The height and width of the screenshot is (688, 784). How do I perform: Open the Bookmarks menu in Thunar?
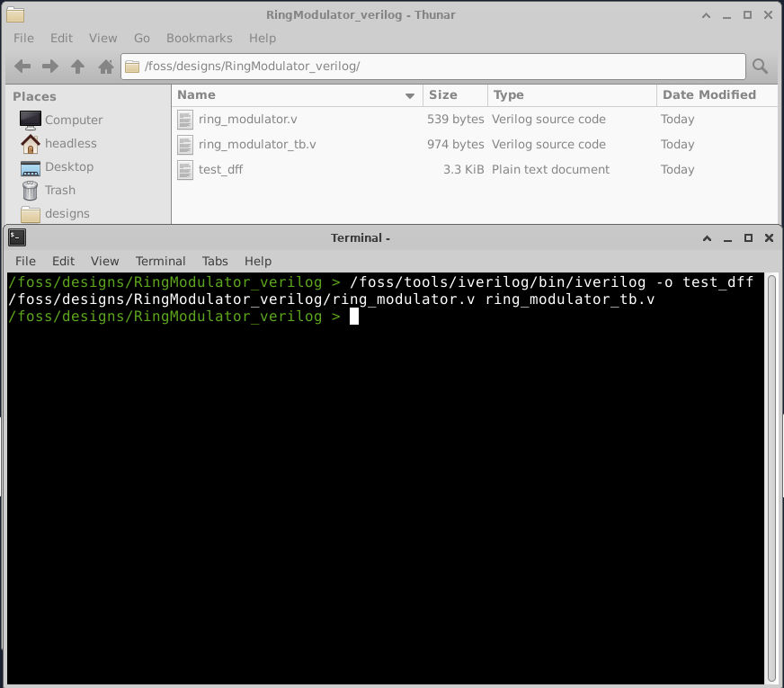pyautogui.click(x=199, y=38)
